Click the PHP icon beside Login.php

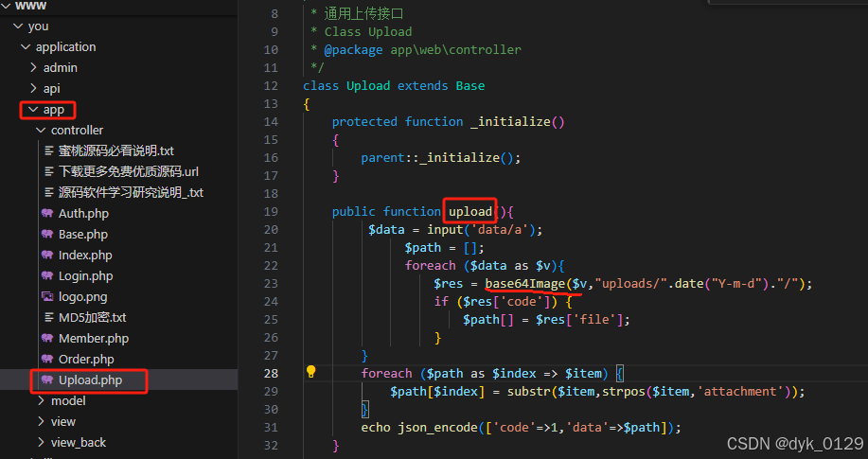pyautogui.click(x=47, y=275)
